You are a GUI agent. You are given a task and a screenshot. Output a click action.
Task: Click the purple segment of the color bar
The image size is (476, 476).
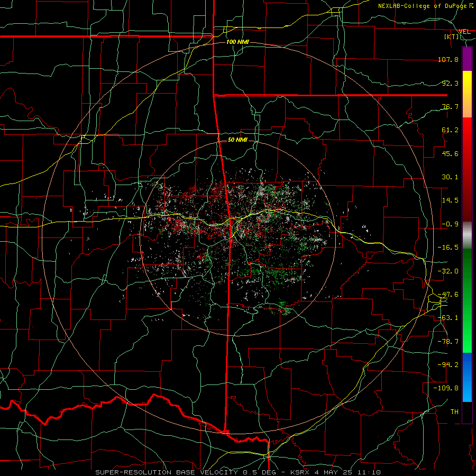point(467,59)
